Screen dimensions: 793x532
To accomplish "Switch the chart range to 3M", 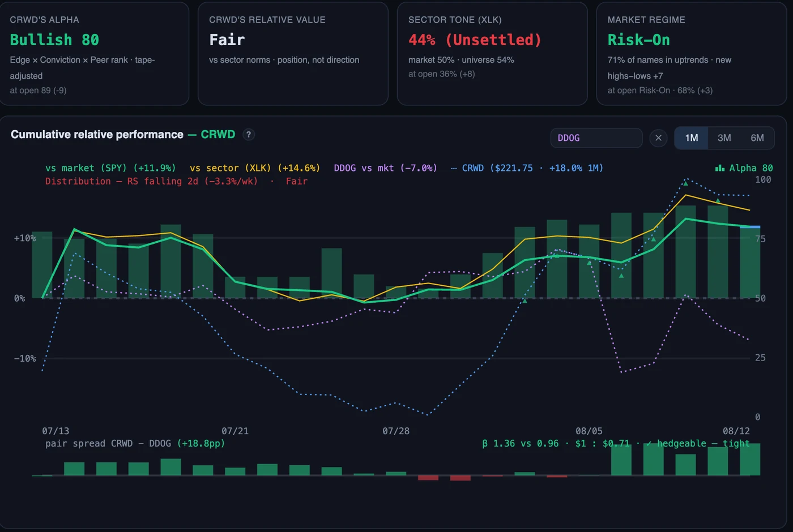I will click(724, 138).
